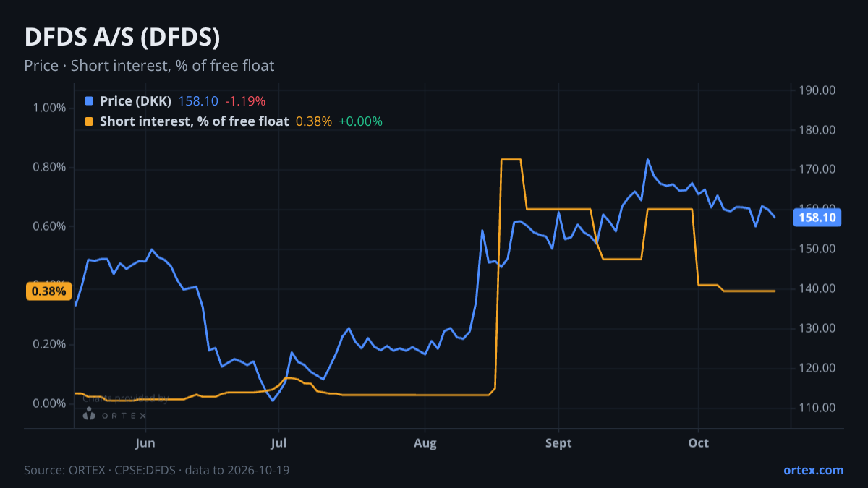
Task: Click the 1.00% left axis label
Action: (50, 108)
